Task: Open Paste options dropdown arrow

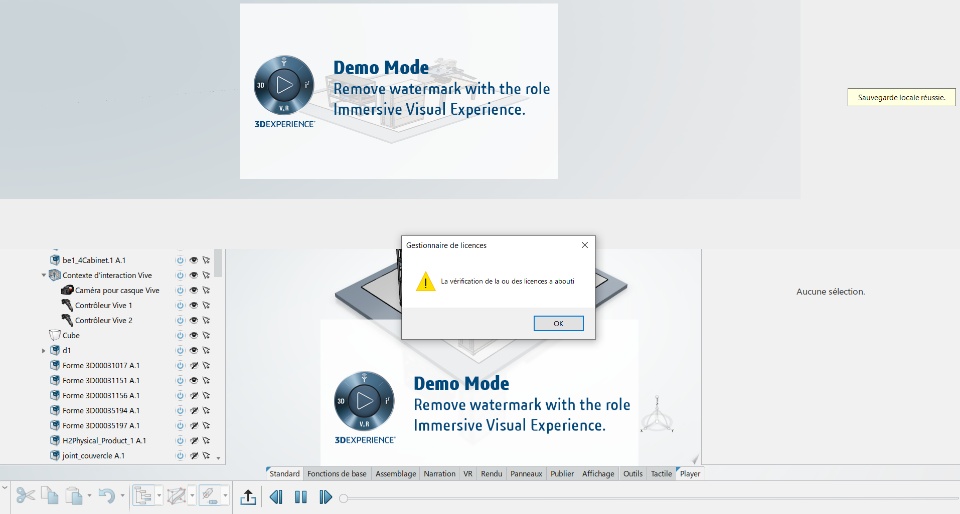Action: tap(89, 496)
